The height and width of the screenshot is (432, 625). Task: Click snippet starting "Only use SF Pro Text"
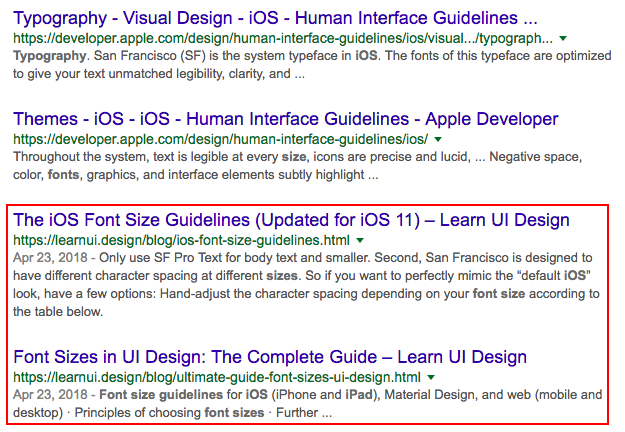(306, 285)
